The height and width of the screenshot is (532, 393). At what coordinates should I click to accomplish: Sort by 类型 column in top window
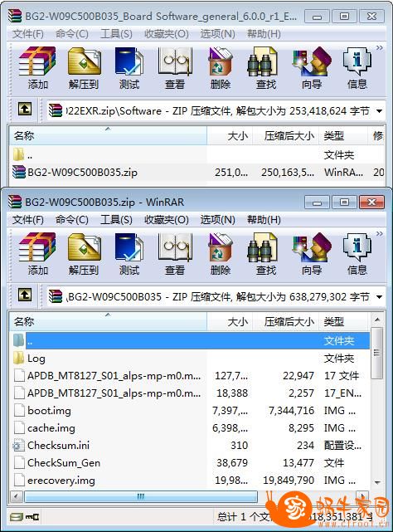[342, 136]
